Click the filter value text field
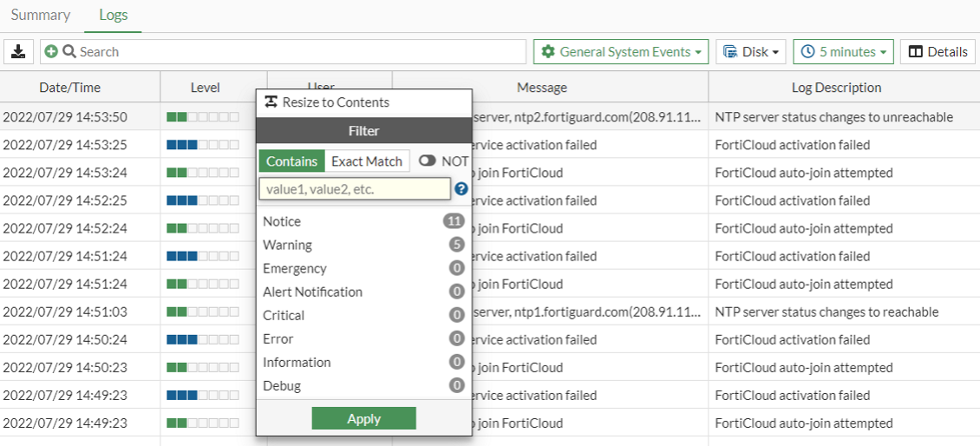The width and height of the screenshot is (980, 446). (x=355, y=188)
